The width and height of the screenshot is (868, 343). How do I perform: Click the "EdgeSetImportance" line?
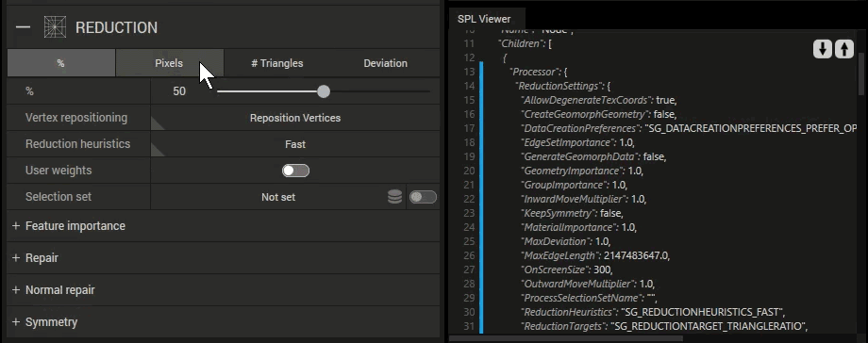(x=577, y=142)
